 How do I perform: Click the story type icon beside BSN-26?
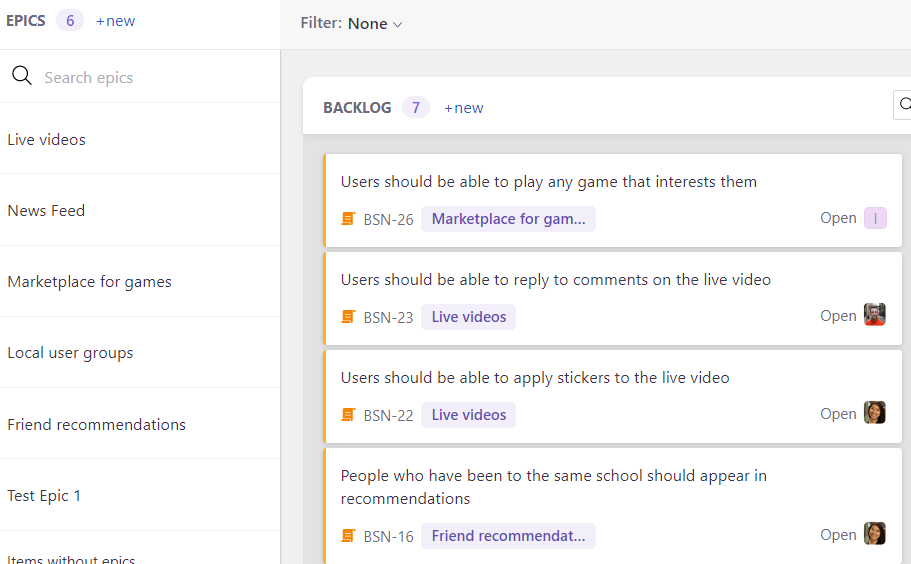(348, 219)
